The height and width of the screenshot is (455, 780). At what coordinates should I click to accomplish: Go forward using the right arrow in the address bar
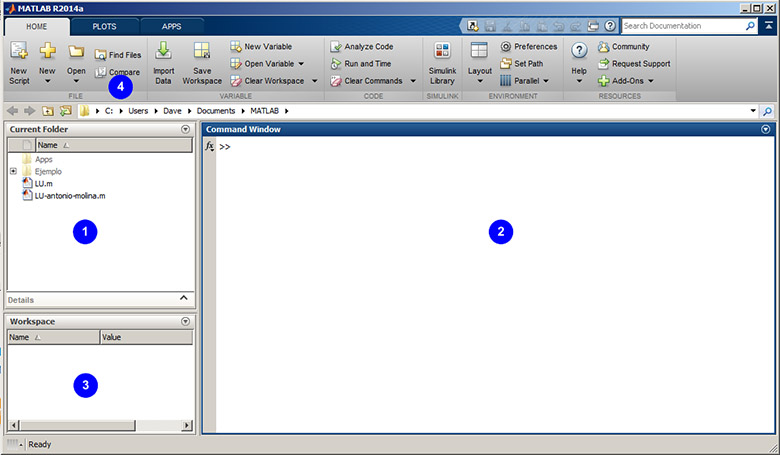(30, 111)
